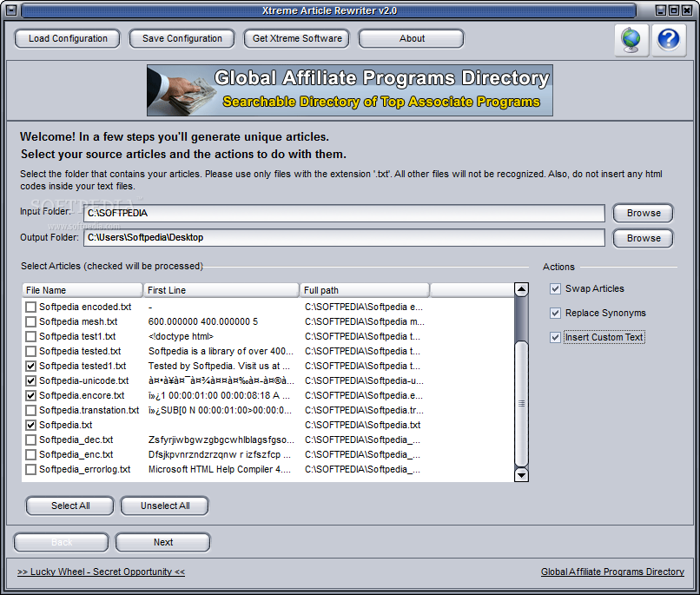Click the Save Configuration button
Screen dimensions: 700x595
[182, 38]
